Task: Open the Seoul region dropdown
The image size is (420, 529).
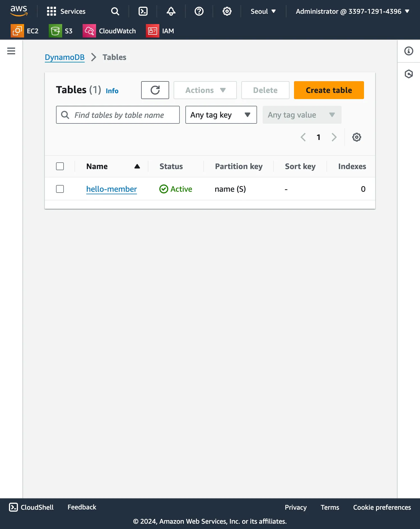Action: point(263,11)
